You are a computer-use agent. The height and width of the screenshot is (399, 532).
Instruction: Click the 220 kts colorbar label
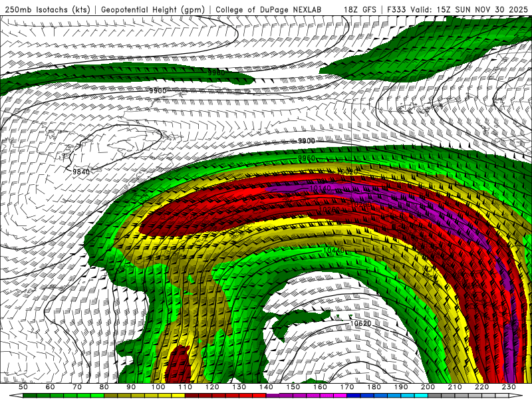point(483,387)
